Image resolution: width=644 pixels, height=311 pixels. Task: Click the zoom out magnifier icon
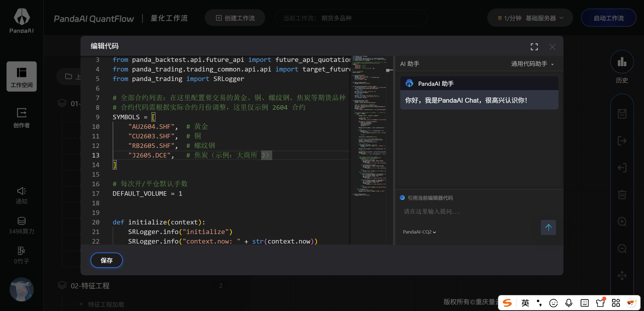pyautogui.click(x=622, y=249)
